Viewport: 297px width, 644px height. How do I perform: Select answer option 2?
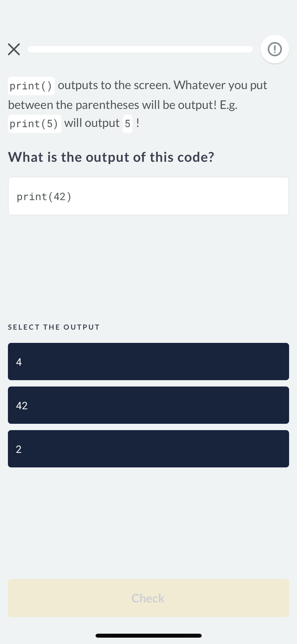(x=148, y=449)
